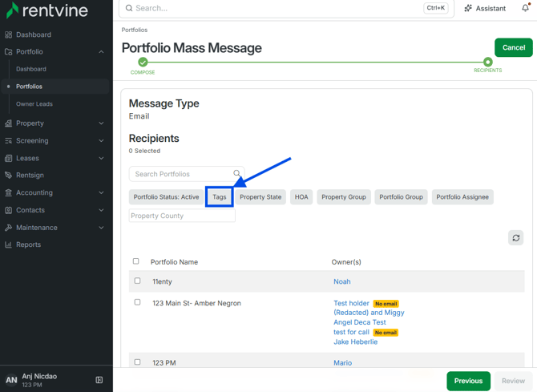Open Reports from the sidebar
537x392 pixels.
coord(28,244)
